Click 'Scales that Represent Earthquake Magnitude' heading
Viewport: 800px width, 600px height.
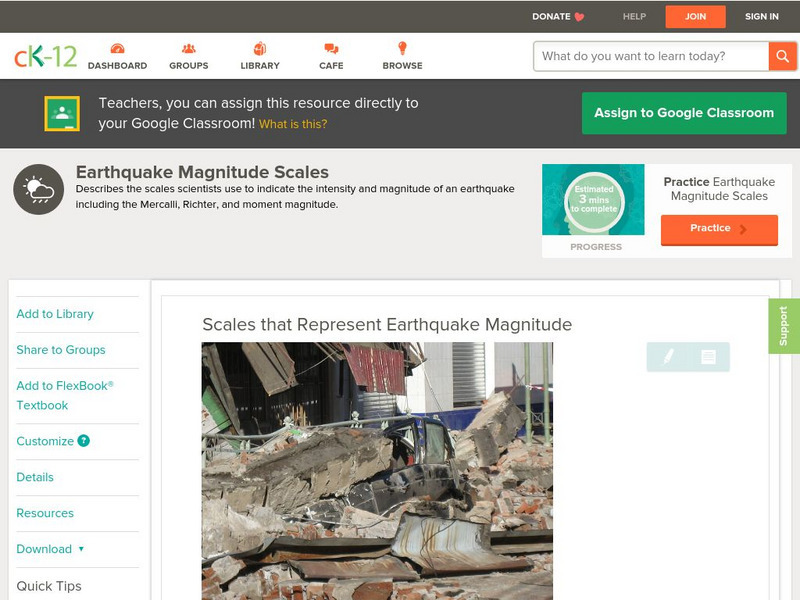[387, 324]
